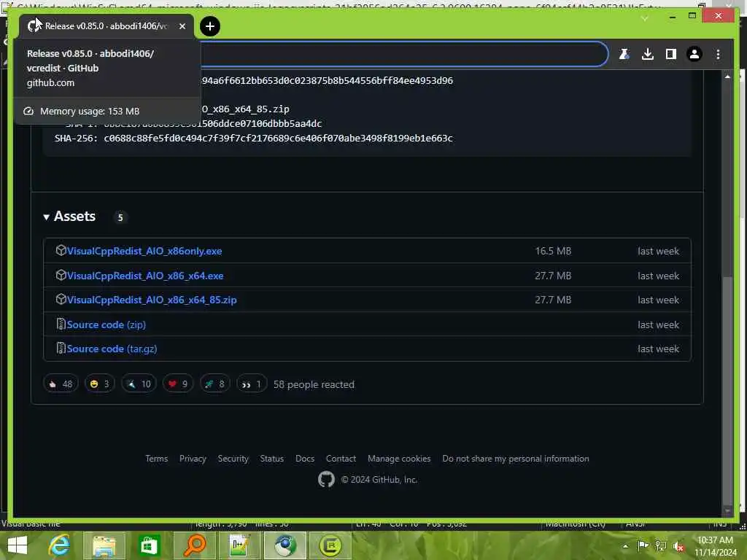Click package icon beside x86only.exe asset
This screenshot has height=560, width=747.
tap(61, 251)
